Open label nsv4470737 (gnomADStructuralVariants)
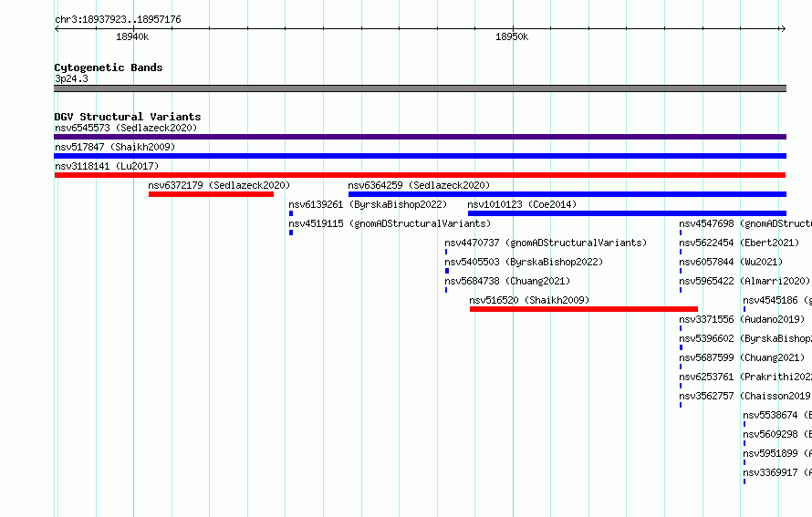Image resolution: width=812 pixels, height=517 pixels. coord(546,243)
